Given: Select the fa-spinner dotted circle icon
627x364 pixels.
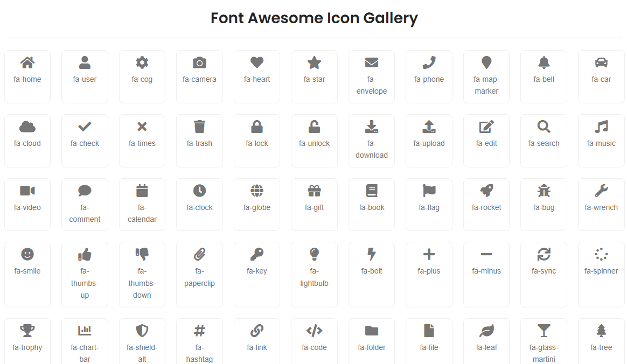Looking at the screenshot, I should 601,254.
